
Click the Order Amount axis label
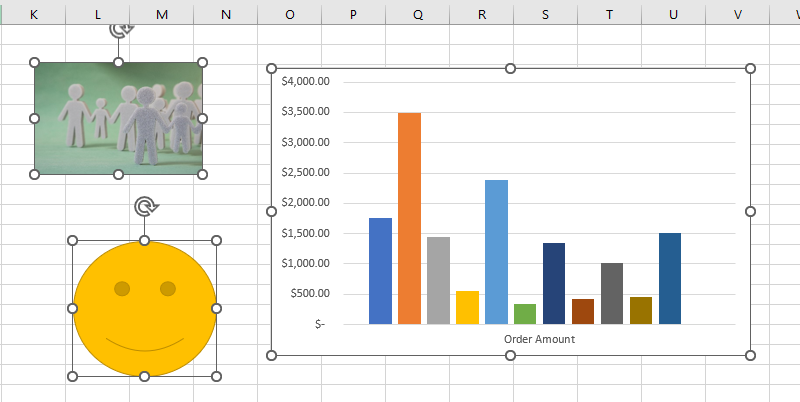539,339
